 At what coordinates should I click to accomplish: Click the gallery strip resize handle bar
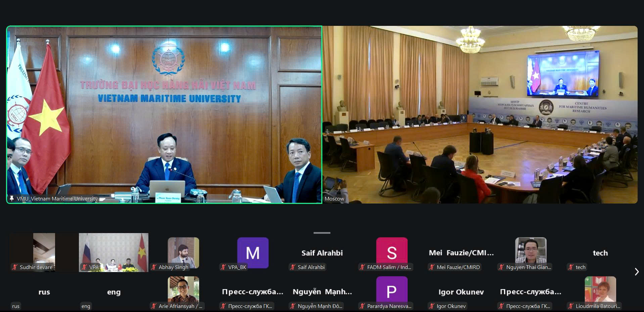[322, 233]
